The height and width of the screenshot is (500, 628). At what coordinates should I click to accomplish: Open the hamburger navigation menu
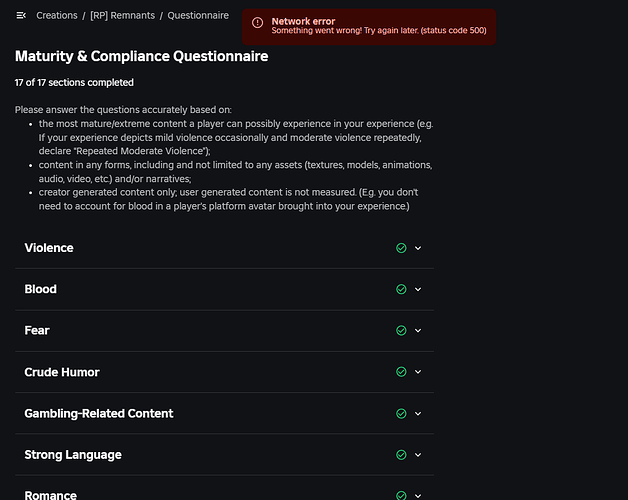(21, 16)
